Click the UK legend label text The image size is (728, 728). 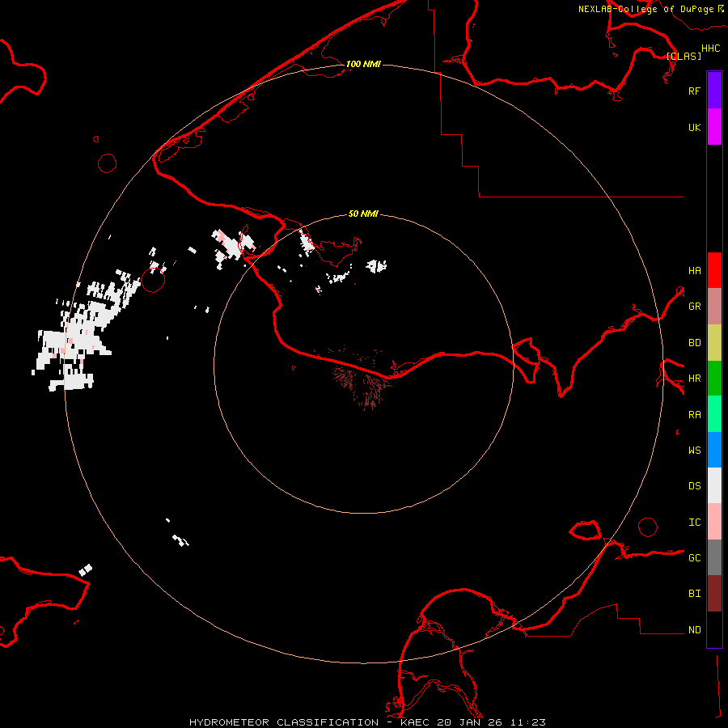click(x=695, y=128)
